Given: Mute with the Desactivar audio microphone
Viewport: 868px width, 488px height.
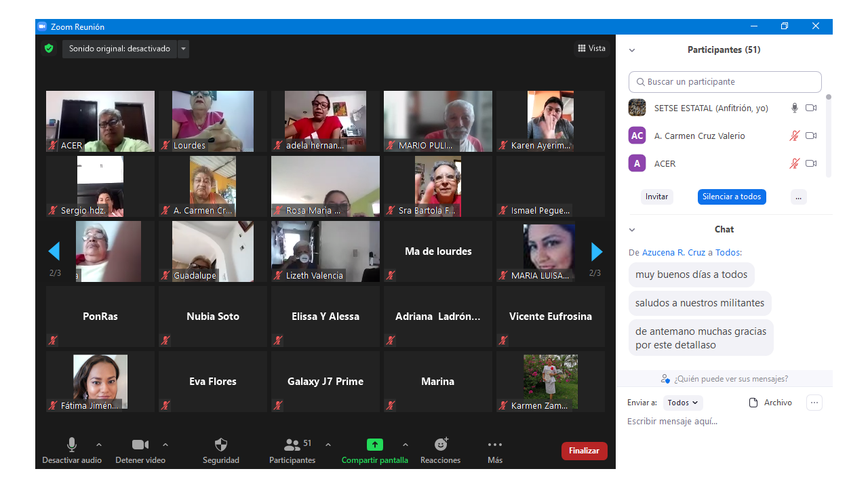Looking at the screenshot, I should coord(72,451).
